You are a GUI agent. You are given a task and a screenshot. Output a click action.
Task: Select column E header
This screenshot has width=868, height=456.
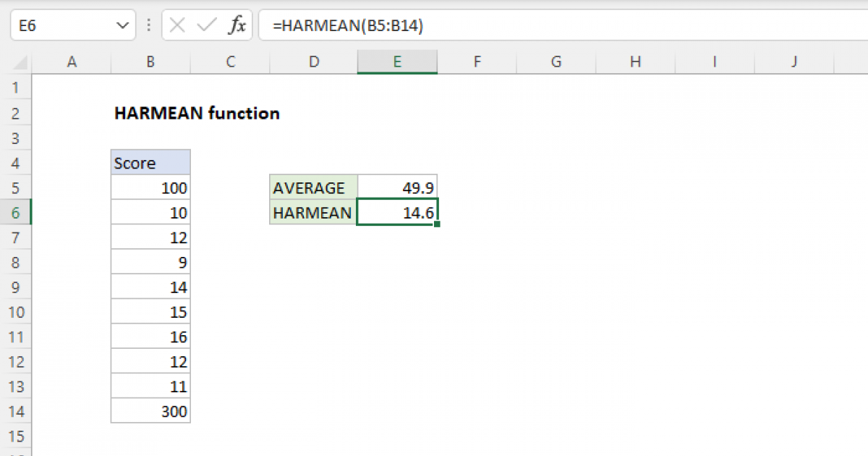pyautogui.click(x=397, y=62)
